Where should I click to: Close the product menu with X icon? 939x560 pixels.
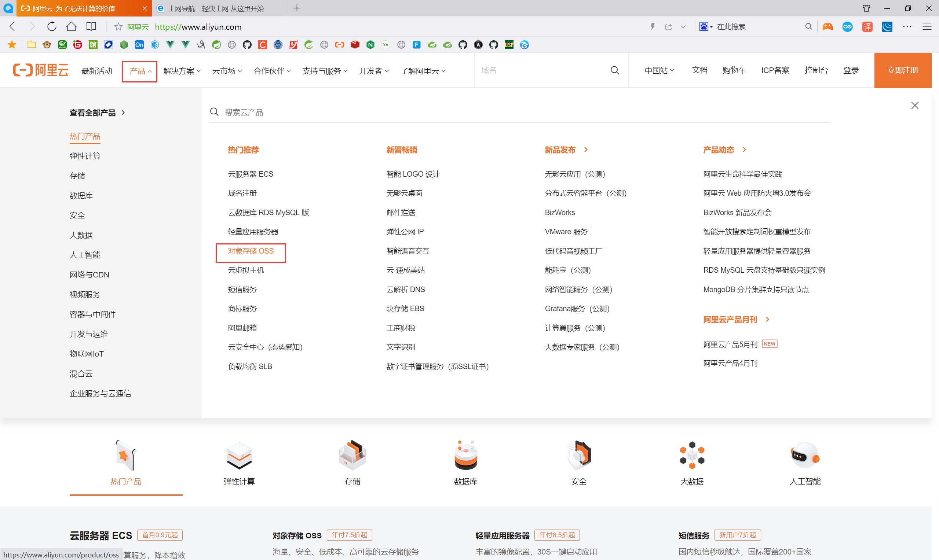click(914, 105)
